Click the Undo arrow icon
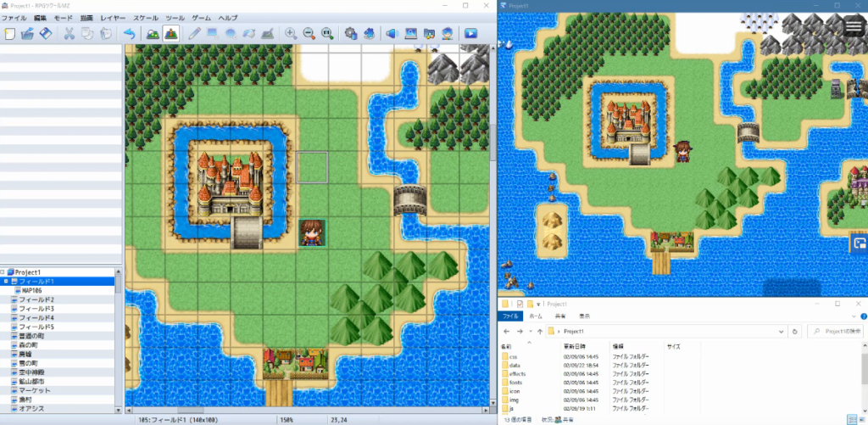 point(129,34)
